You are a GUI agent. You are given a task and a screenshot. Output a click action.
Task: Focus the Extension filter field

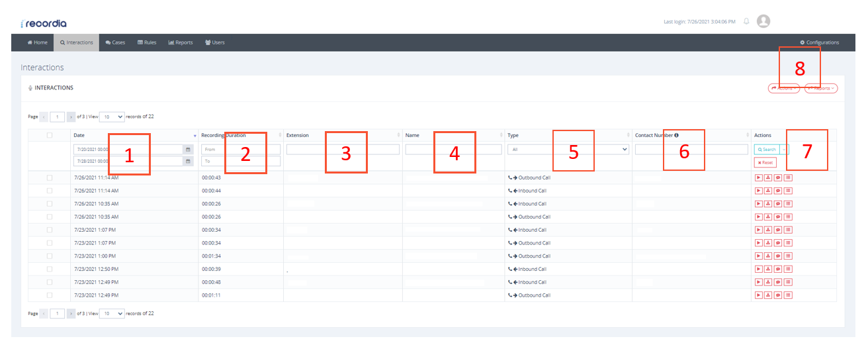343,150
